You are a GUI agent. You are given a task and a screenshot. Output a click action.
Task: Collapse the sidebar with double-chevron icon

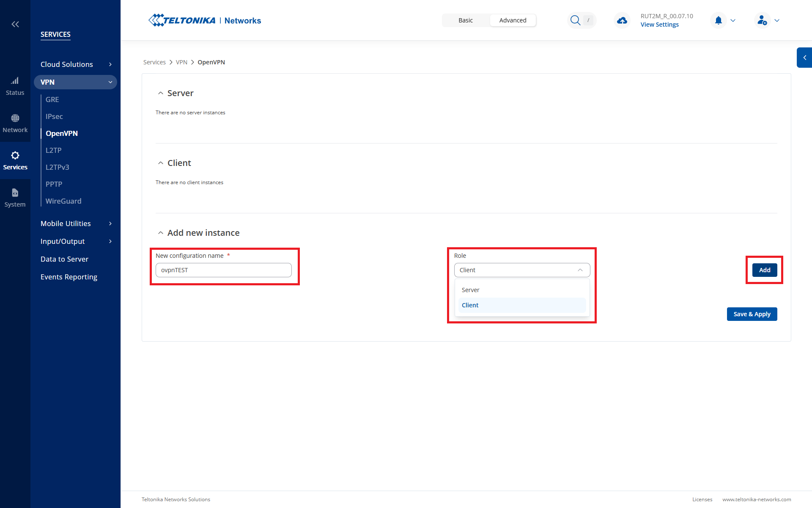15,24
